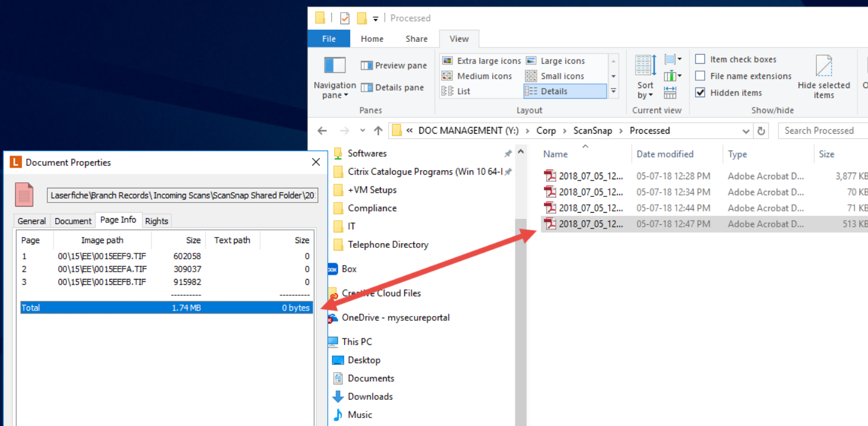Open the Telephone Directory folder
This screenshot has width=868, height=426.
[388, 244]
